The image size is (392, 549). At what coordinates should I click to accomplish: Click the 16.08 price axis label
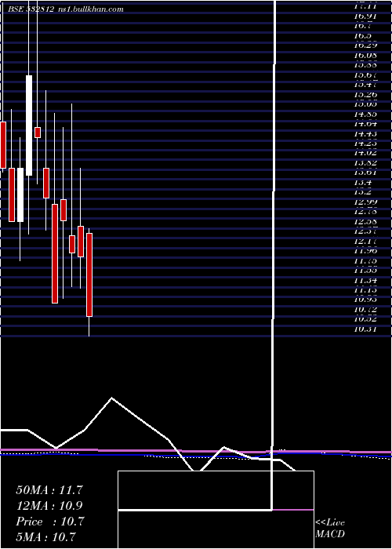(365, 55)
